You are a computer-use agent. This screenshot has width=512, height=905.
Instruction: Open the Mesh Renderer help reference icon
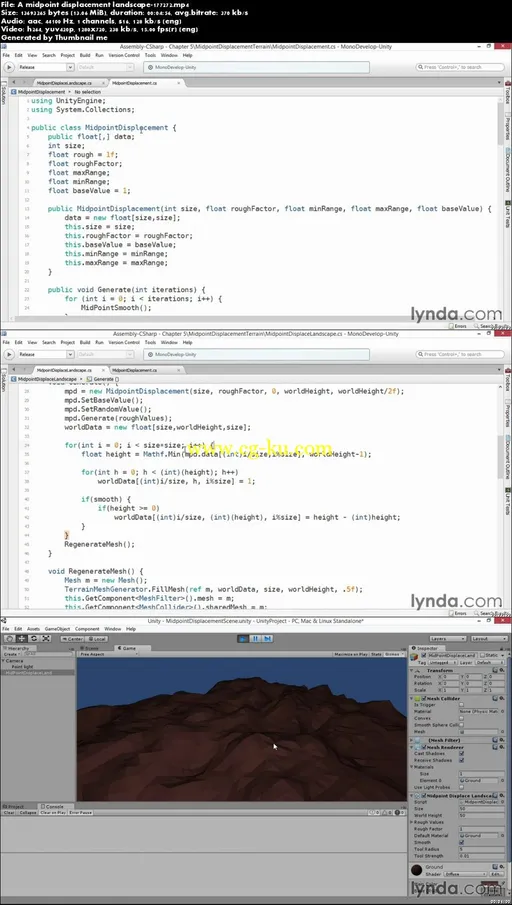tap(495, 747)
